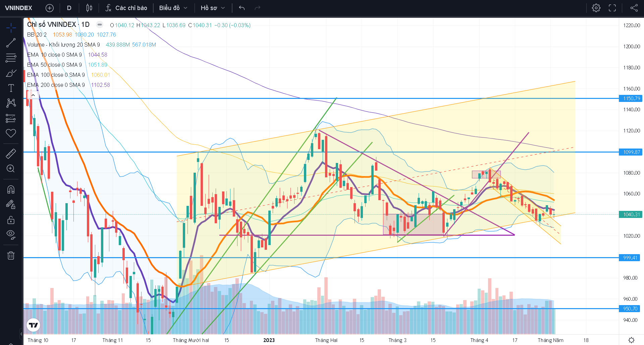The width and height of the screenshot is (644, 345).
Task: Select the crosshair cursor tool
Action: tap(11, 28)
